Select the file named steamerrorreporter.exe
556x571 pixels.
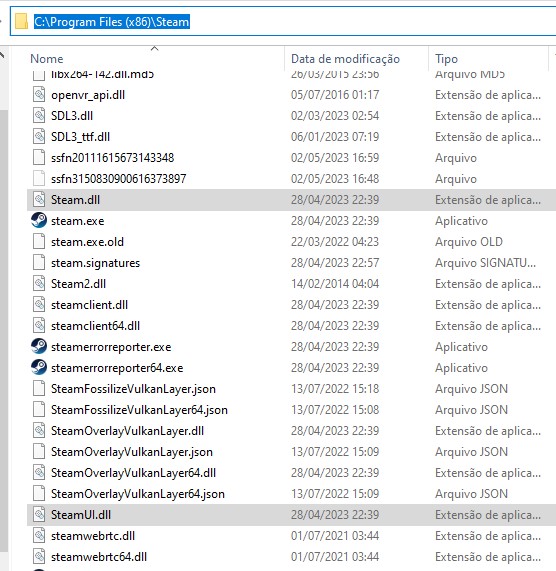(x=111, y=347)
